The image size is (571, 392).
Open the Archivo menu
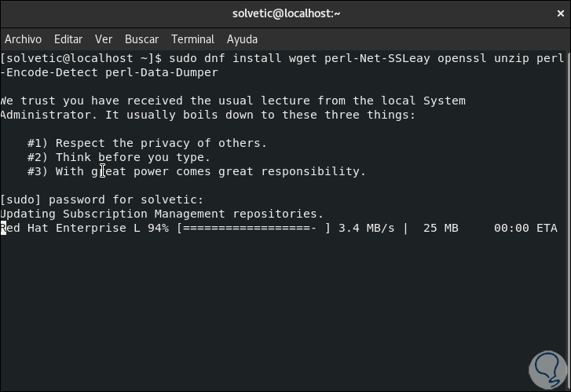[23, 38]
